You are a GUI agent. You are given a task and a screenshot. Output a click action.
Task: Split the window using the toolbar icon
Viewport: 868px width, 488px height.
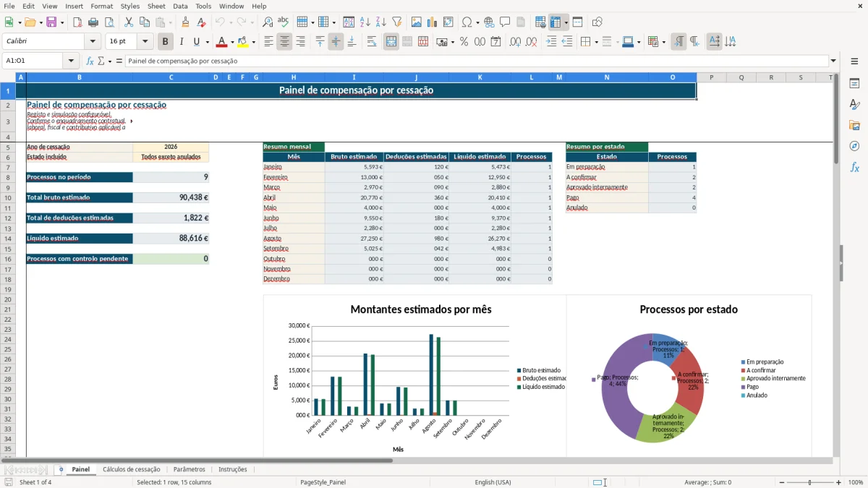(x=577, y=22)
